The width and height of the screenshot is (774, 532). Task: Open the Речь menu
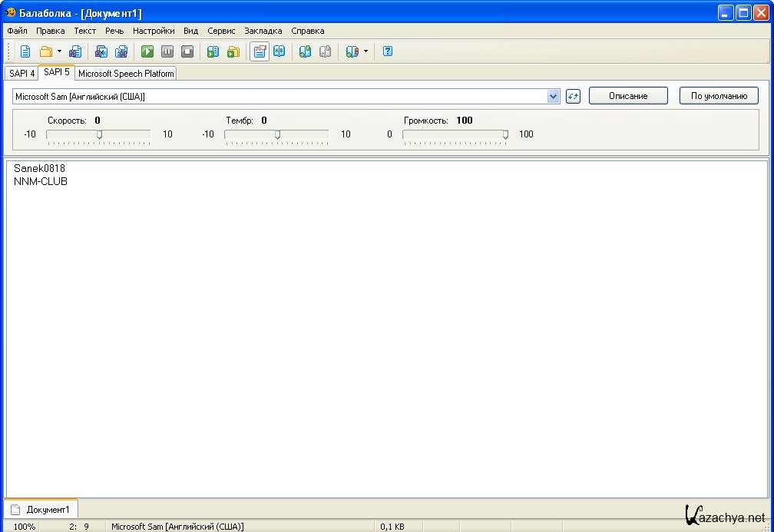pos(114,31)
